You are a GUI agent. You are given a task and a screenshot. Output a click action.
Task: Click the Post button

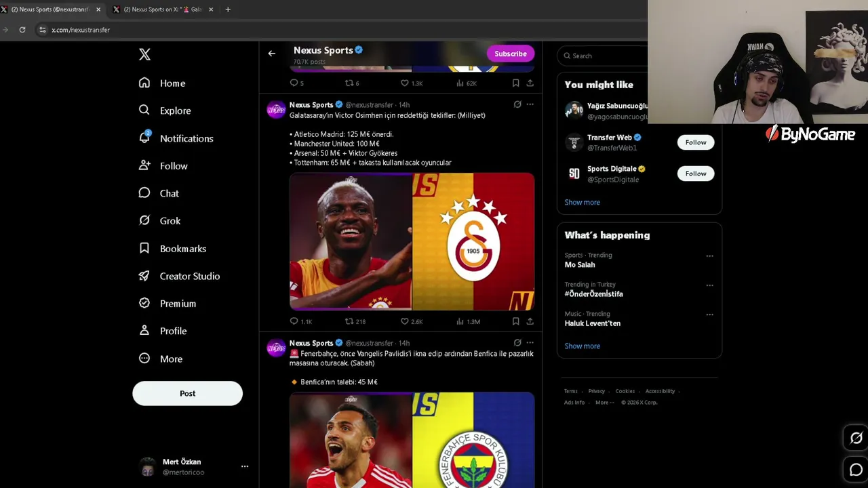(187, 393)
